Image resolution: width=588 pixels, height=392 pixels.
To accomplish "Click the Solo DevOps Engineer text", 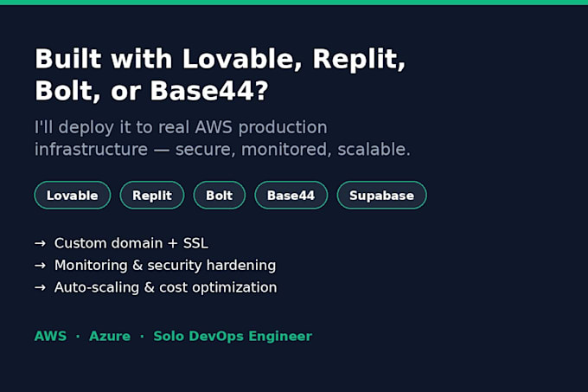I will (x=233, y=337).
